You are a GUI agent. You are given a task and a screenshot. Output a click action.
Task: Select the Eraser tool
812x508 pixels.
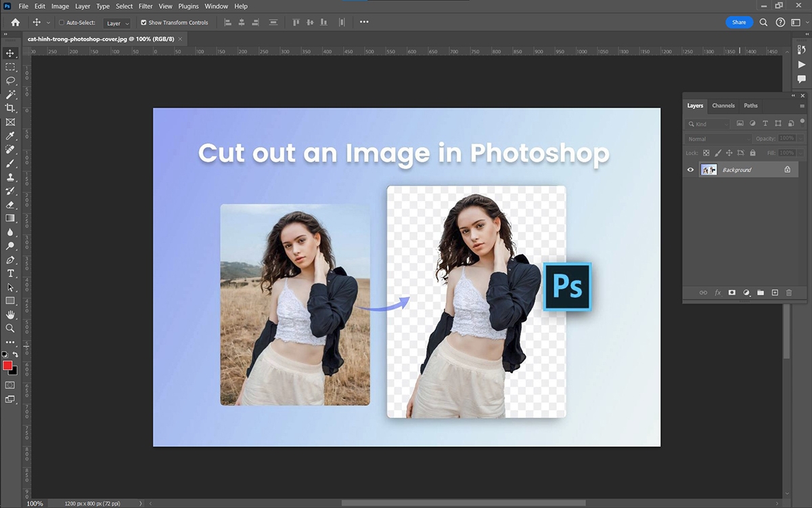[10, 205]
